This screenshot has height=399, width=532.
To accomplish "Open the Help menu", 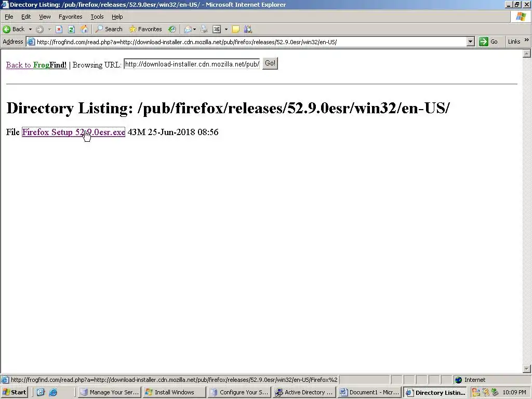I will (117, 17).
